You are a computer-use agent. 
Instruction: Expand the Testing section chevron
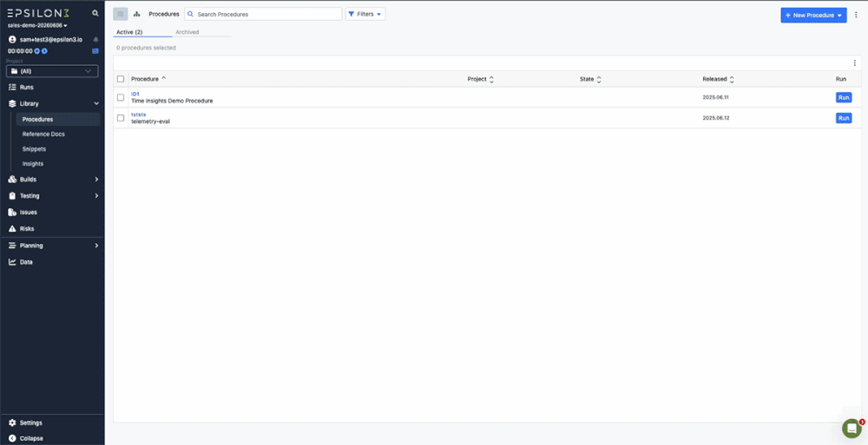96,195
